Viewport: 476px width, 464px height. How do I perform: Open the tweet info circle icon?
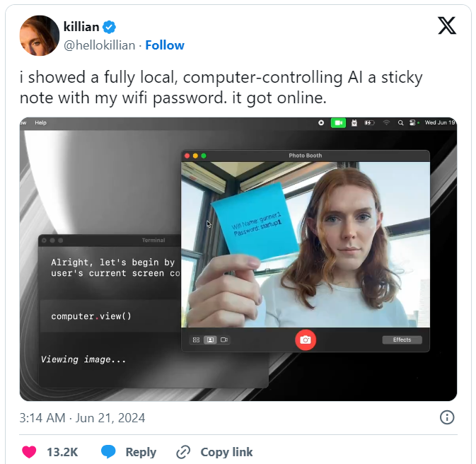(447, 417)
